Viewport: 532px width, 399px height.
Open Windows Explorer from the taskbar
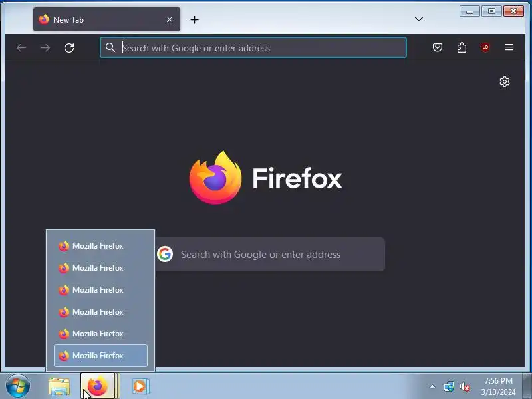coord(59,386)
